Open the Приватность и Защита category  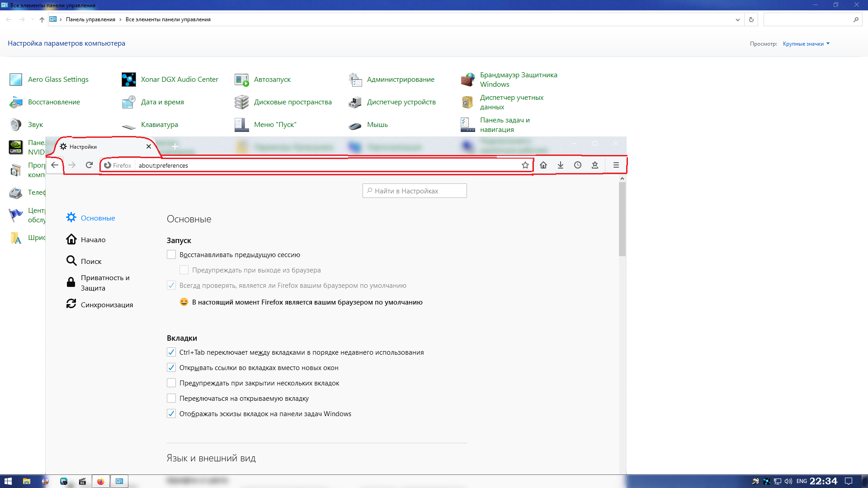pyautogui.click(x=98, y=283)
